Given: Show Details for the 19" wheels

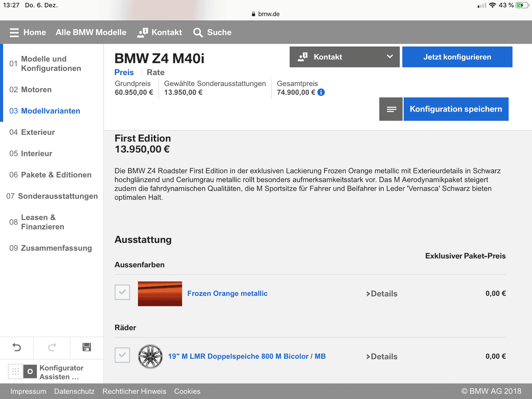Looking at the screenshot, I should click(x=382, y=356).
